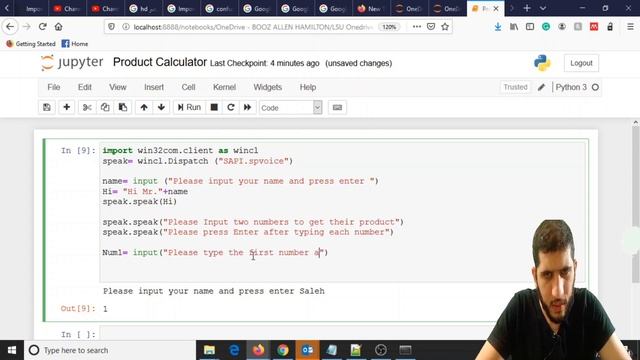Rename notebook via Product Calculator title

point(160,62)
